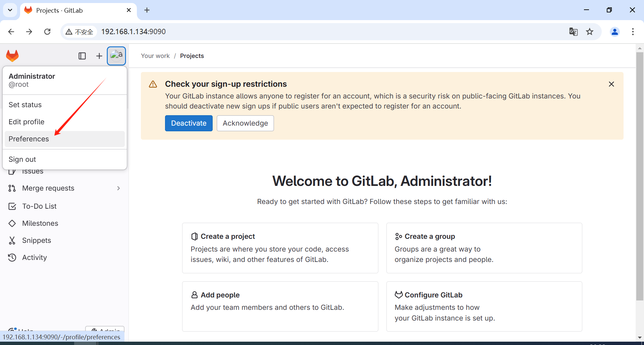The image size is (644, 345).
Task: Reload the page
Action: click(47, 31)
